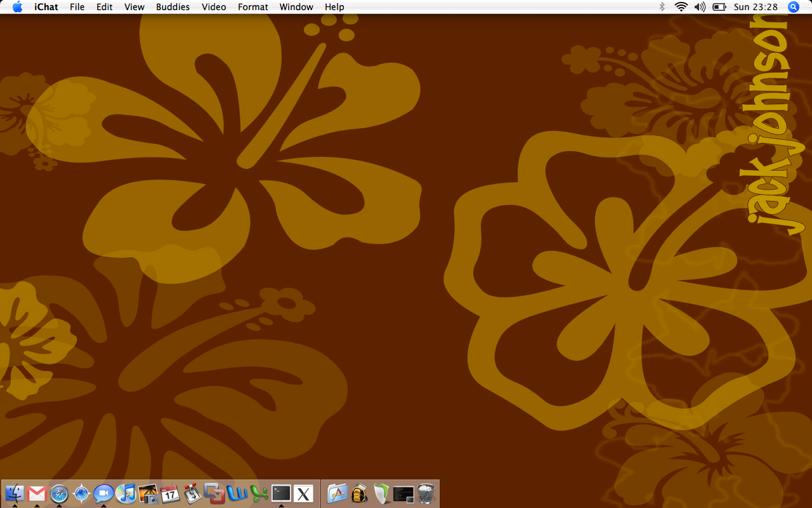Click the Bluetooth status icon
The image size is (812, 508).
pos(662,7)
